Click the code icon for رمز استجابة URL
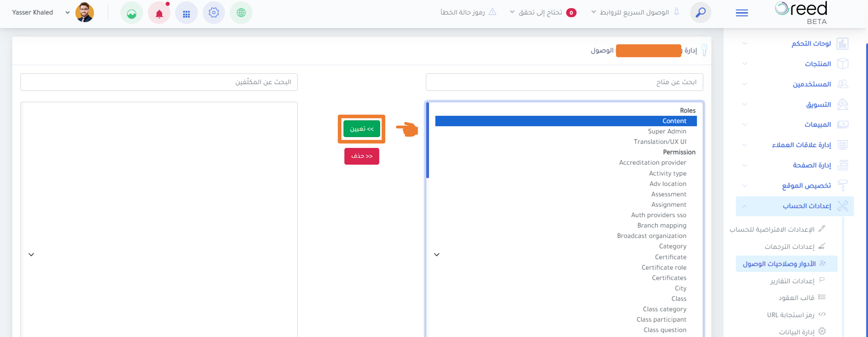Viewport: 868px width, 337px height. click(822, 314)
